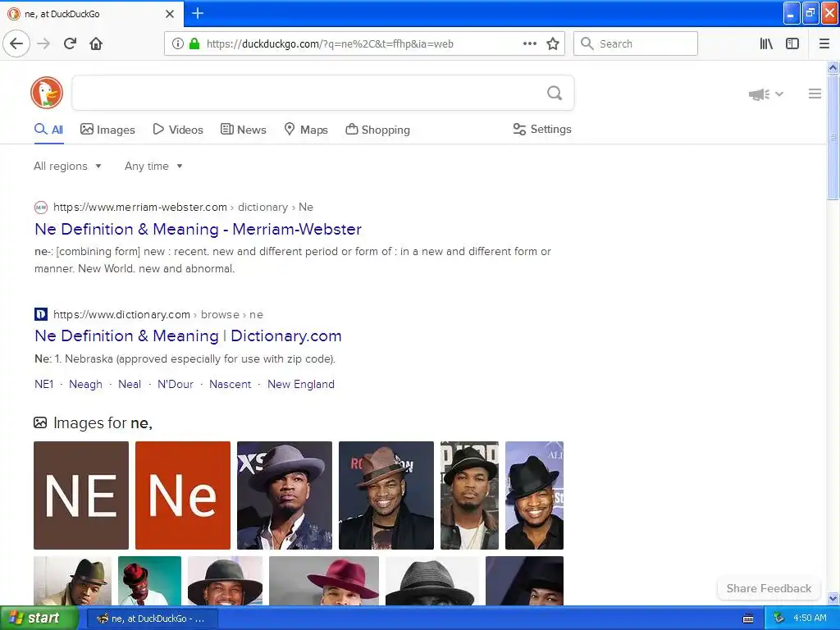Open page actions three-dot menu
Screen dimensions: 840x630
(x=530, y=44)
